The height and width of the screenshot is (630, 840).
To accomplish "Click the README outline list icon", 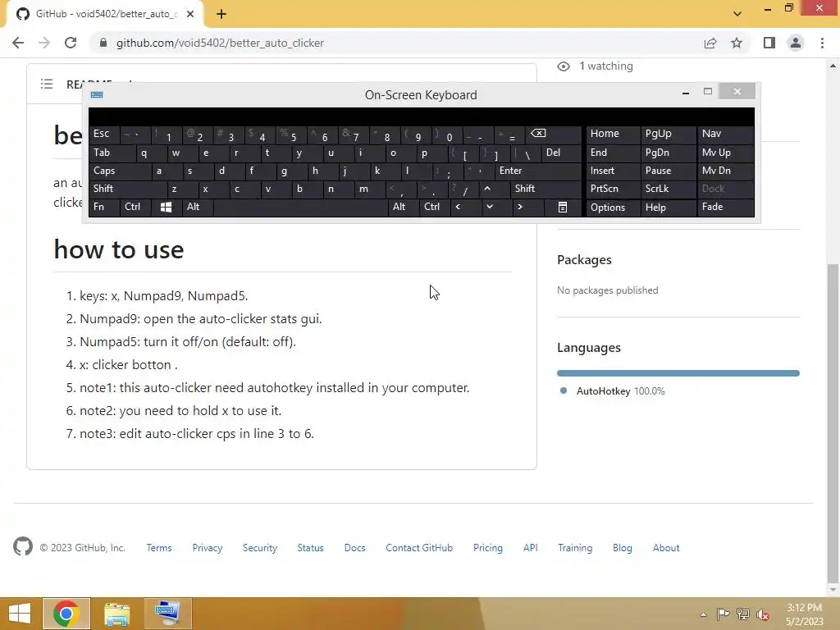I will (47, 84).
